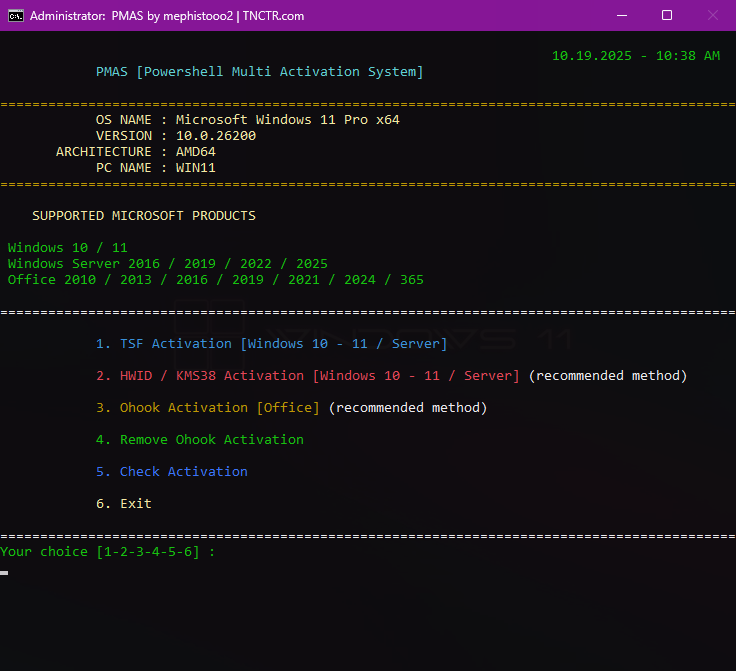Screen dimensions: 736x671
Task: Click the Office 2010 / 2013 supported products line
Action: 215,280
